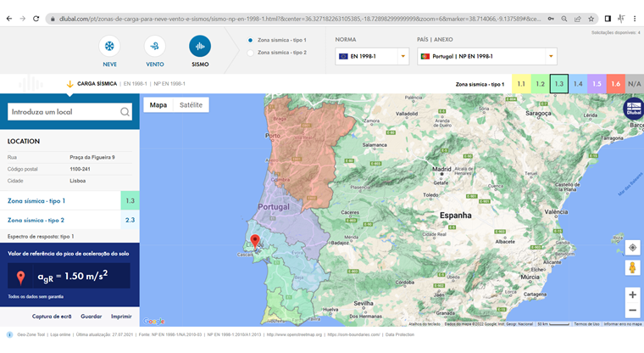Go forward in browser history
644x353 pixels.
[23, 19]
